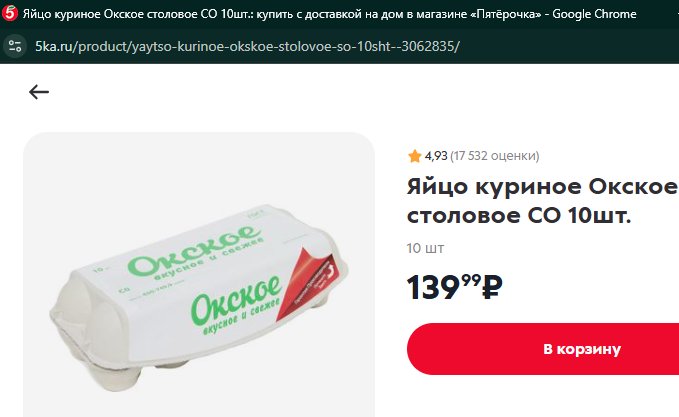Click the 5ka.ru domain in the URL
Viewport: 679px width, 417px height.
[54, 46]
